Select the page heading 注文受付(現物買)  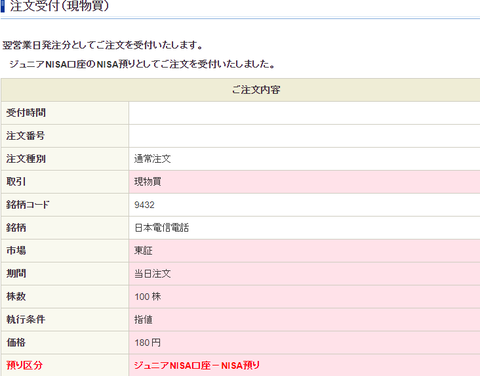(x=59, y=6)
